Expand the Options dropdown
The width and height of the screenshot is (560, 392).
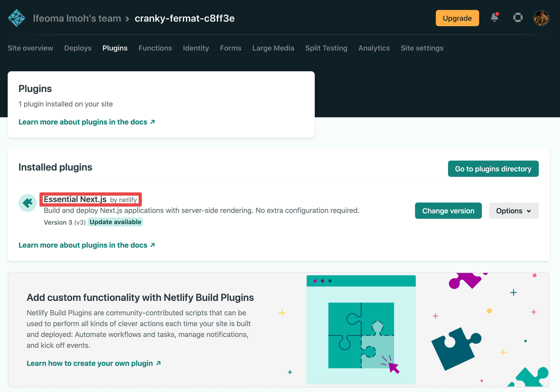click(513, 211)
